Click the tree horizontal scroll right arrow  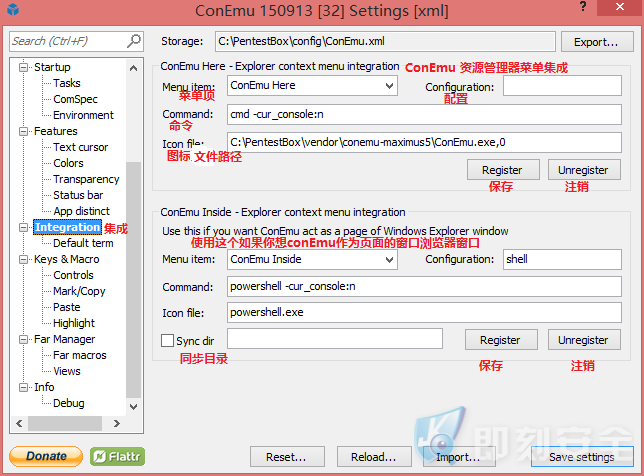pos(117,423)
